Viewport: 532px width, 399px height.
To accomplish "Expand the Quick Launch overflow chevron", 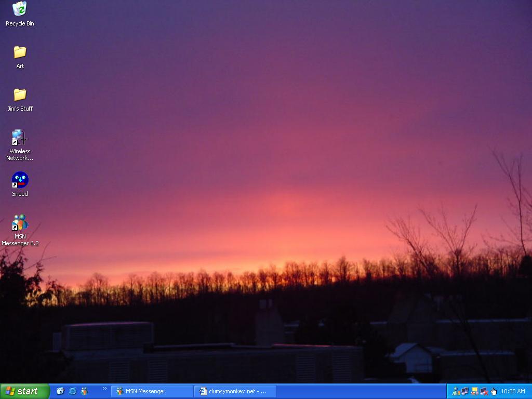I will click(x=104, y=389).
